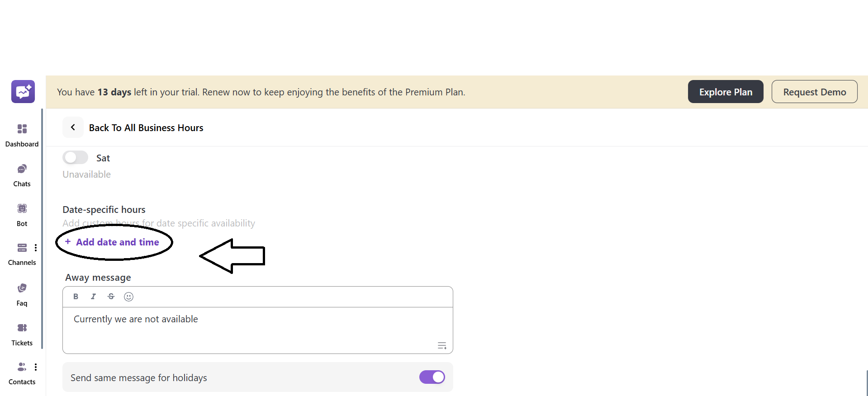The height and width of the screenshot is (396, 868).
Task: Click the Request Demo button
Action: (x=814, y=91)
